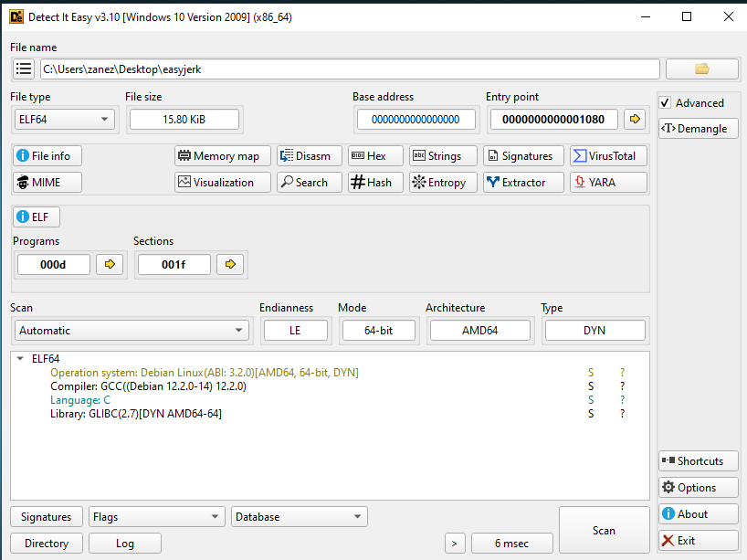This screenshot has width=747, height=560.
Task: Jump to entry point arrow button
Action: (635, 119)
